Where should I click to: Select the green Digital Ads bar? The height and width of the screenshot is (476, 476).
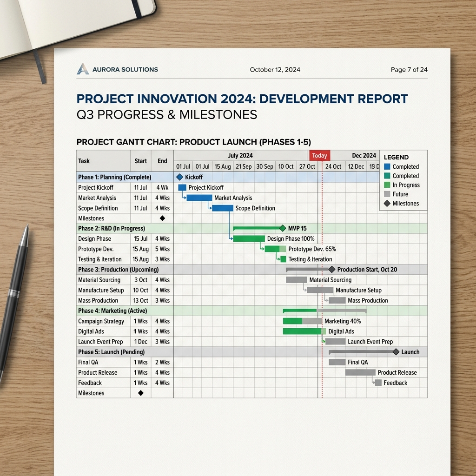[x=304, y=331]
